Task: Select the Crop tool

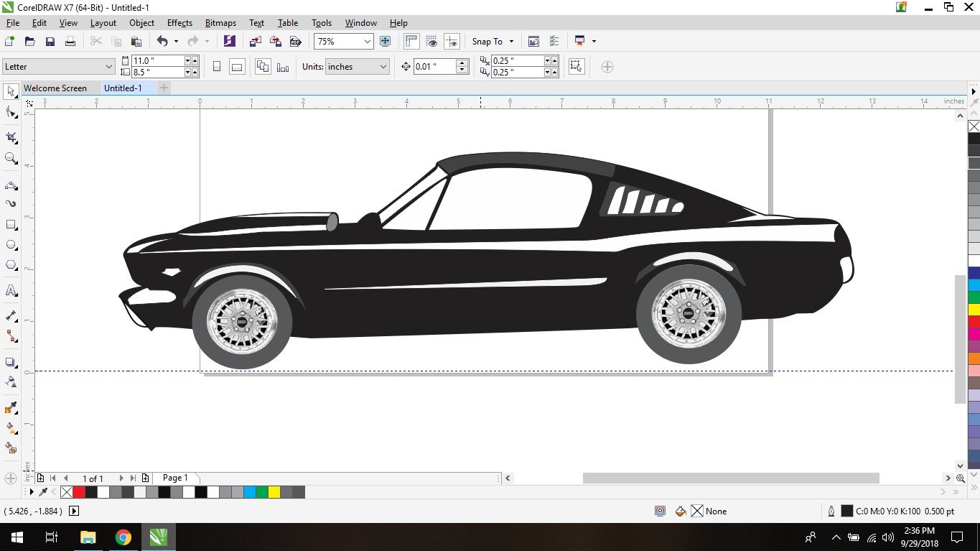Action: [x=11, y=137]
